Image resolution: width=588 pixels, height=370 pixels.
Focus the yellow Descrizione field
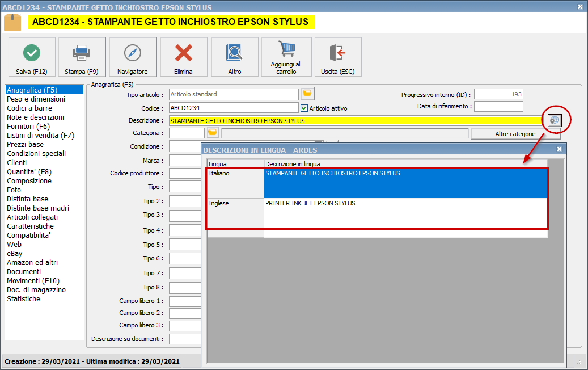[x=356, y=120]
